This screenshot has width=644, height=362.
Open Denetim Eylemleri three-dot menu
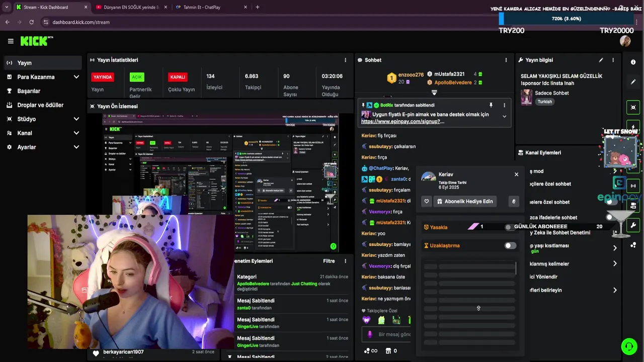click(x=345, y=261)
